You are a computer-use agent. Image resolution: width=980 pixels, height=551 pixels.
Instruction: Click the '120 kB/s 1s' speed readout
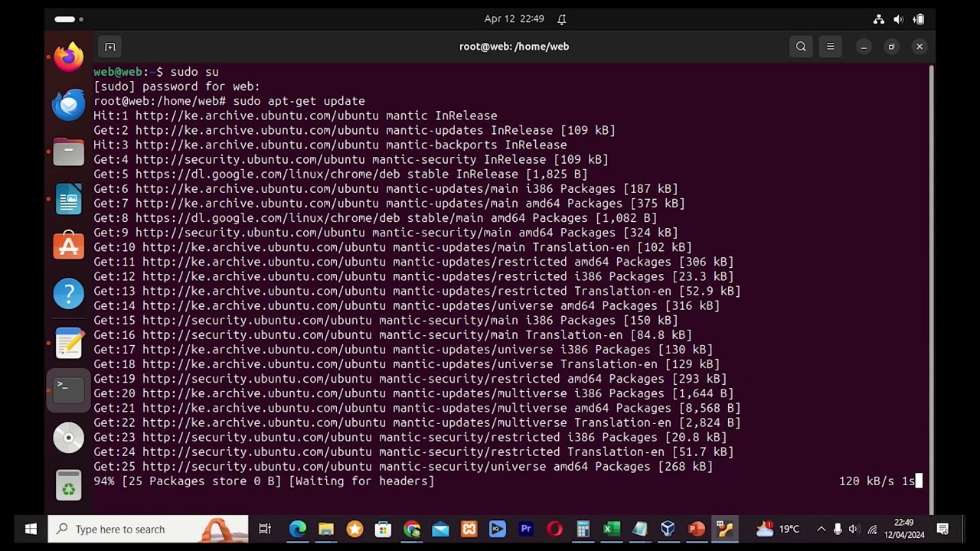click(x=877, y=481)
